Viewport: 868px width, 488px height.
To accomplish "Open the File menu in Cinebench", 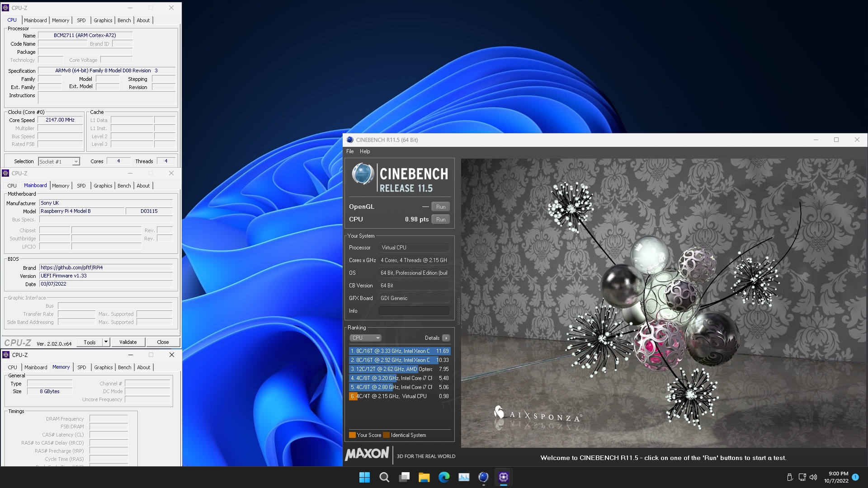I will click(350, 151).
